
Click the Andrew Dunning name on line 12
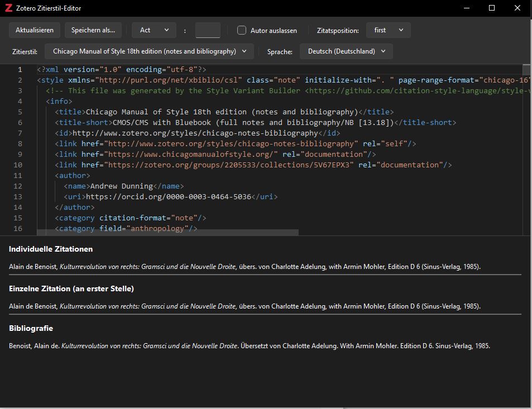pyautogui.click(x=121, y=186)
